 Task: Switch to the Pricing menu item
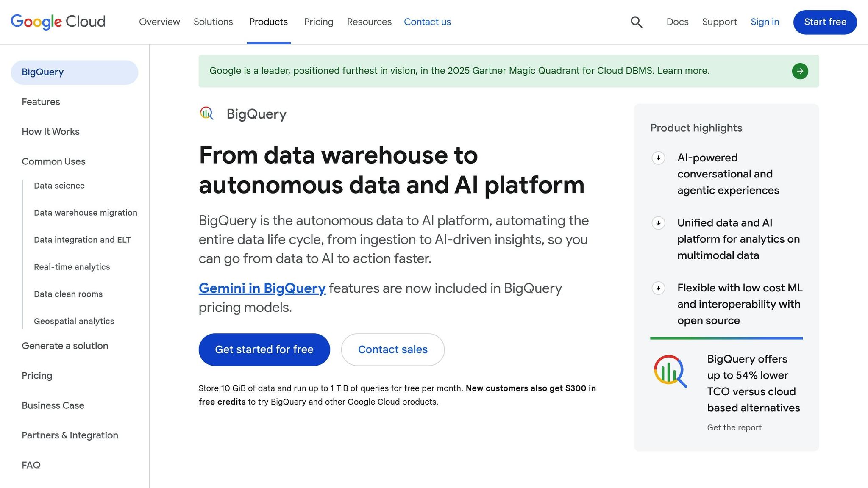point(318,22)
